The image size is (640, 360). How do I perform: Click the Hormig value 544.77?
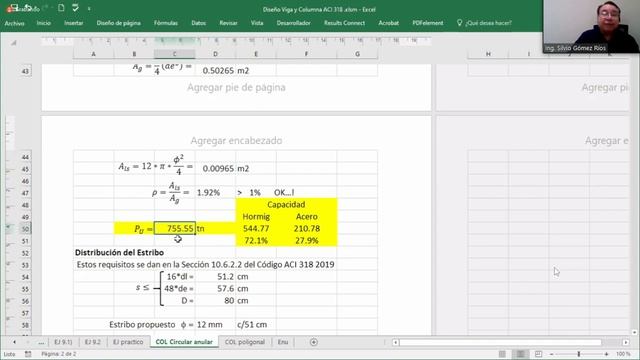click(256, 229)
